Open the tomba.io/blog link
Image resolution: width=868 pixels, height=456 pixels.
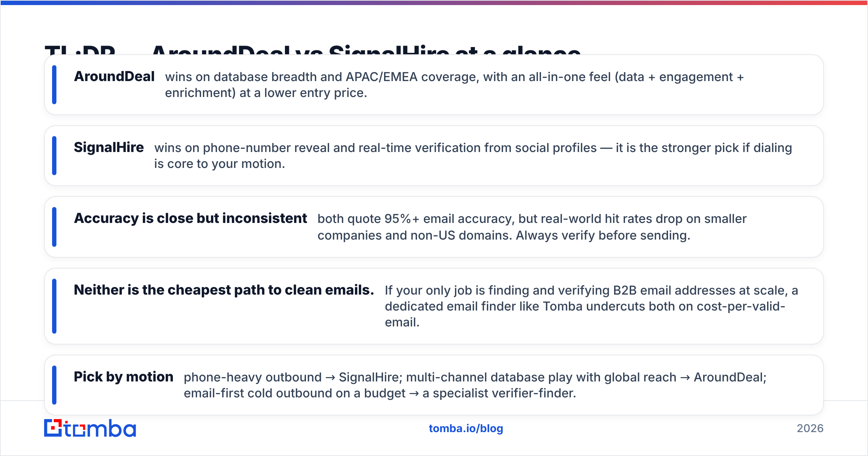(x=466, y=428)
